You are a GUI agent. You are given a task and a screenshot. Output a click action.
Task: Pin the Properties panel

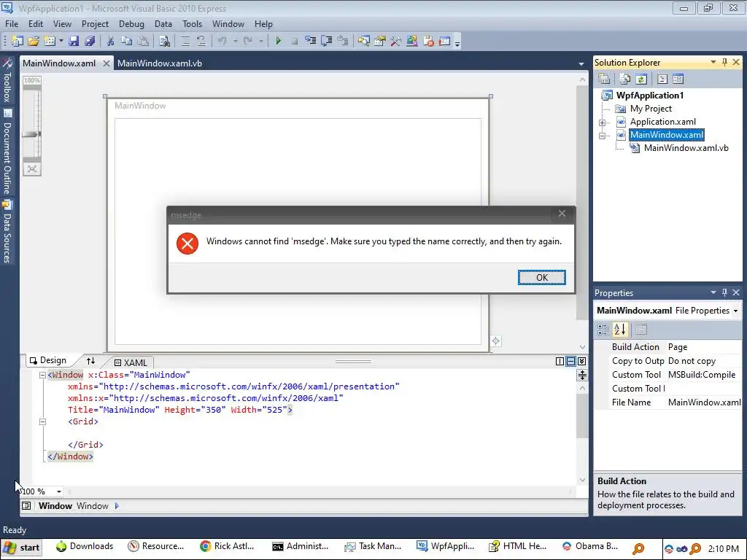[724, 292]
